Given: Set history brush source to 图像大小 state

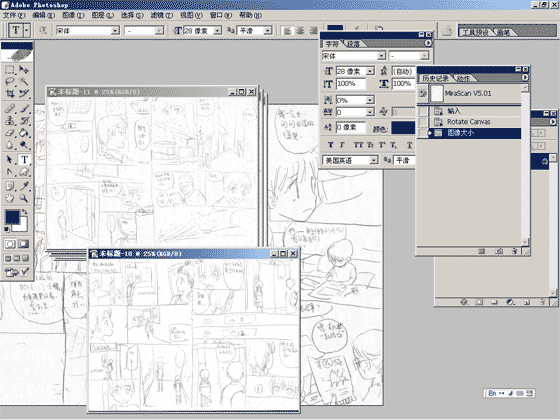Looking at the screenshot, I should coord(423,133).
